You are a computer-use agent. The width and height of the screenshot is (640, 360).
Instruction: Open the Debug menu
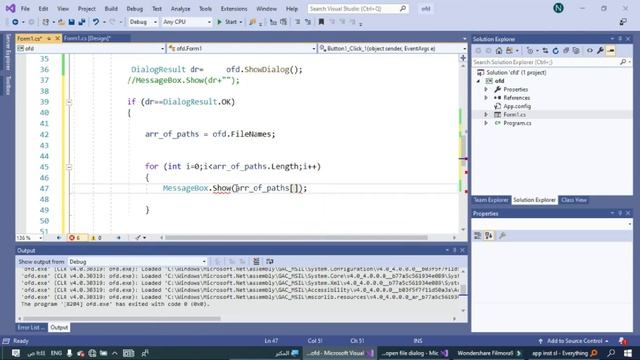pos(135,9)
